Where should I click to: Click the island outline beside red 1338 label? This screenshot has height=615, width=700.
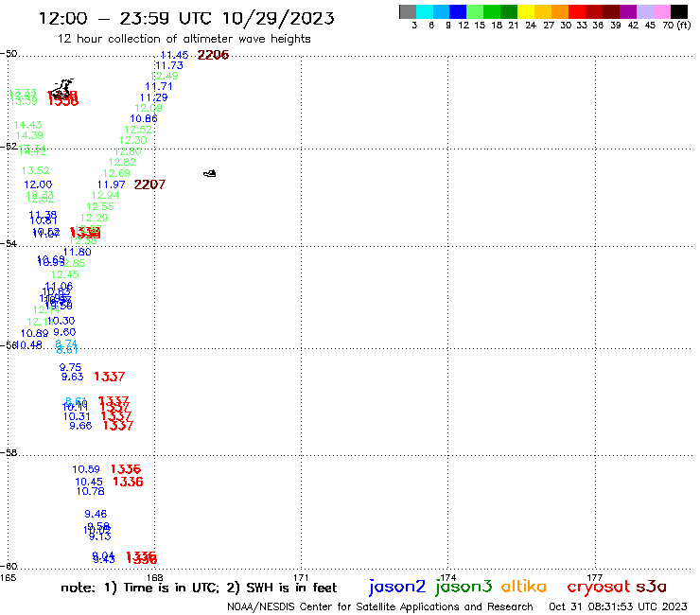(x=61, y=88)
